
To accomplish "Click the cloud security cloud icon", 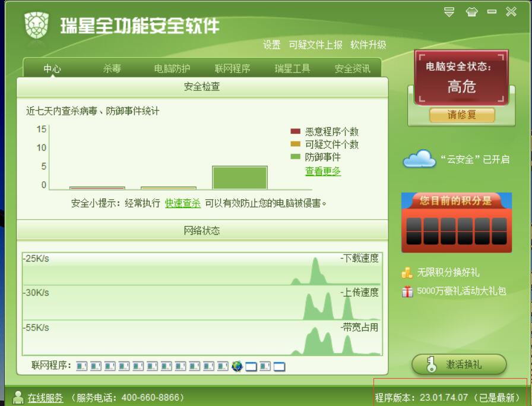I will [419, 158].
